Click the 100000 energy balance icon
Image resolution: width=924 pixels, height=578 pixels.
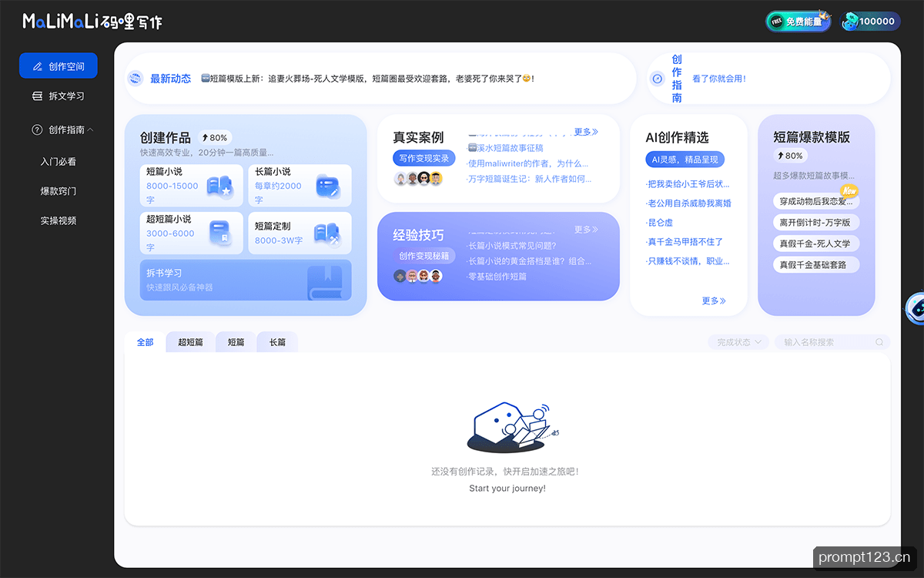[x=850, y=22]
